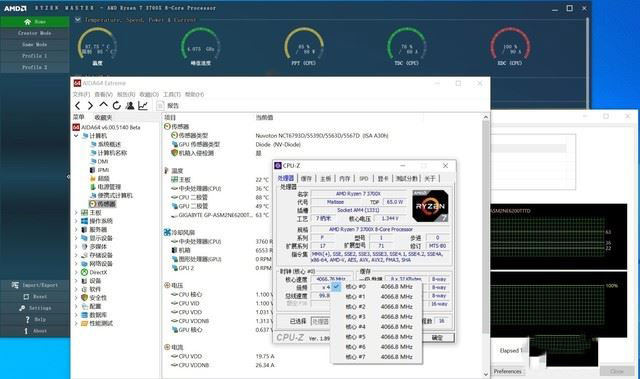
Task: Collapse Temperature, Speed, Power & Current section
Action: coord(78,20)
